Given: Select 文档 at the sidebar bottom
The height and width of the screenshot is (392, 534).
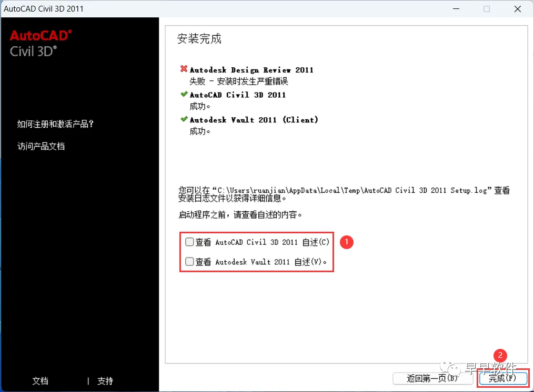Looking at the screenshot, I should 40,381.
